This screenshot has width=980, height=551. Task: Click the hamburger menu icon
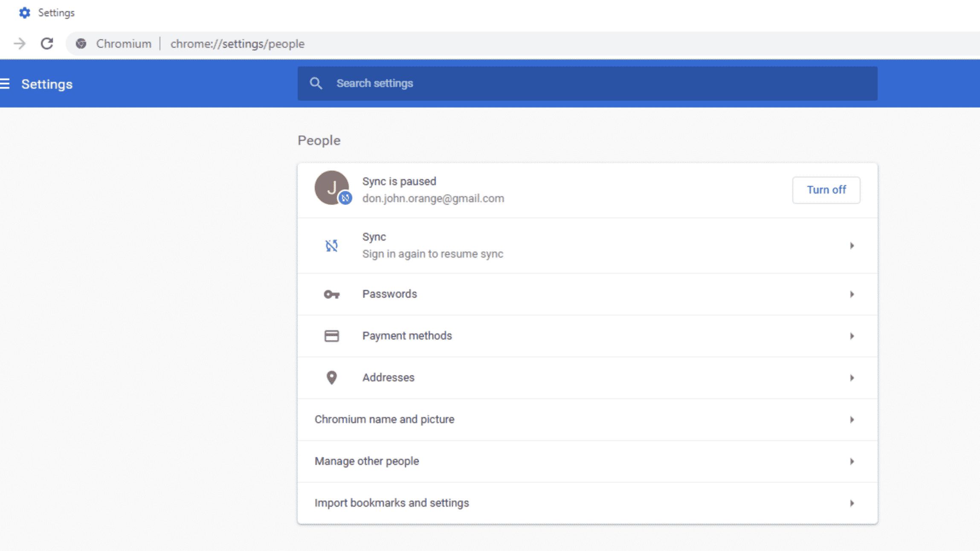click(6, 84)
